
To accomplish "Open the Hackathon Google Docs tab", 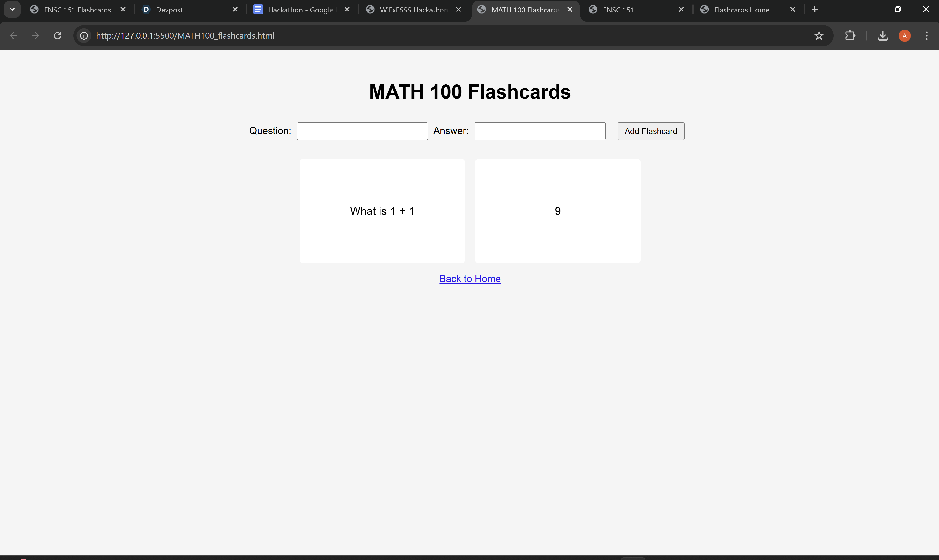I will click(x=300, y=10).
